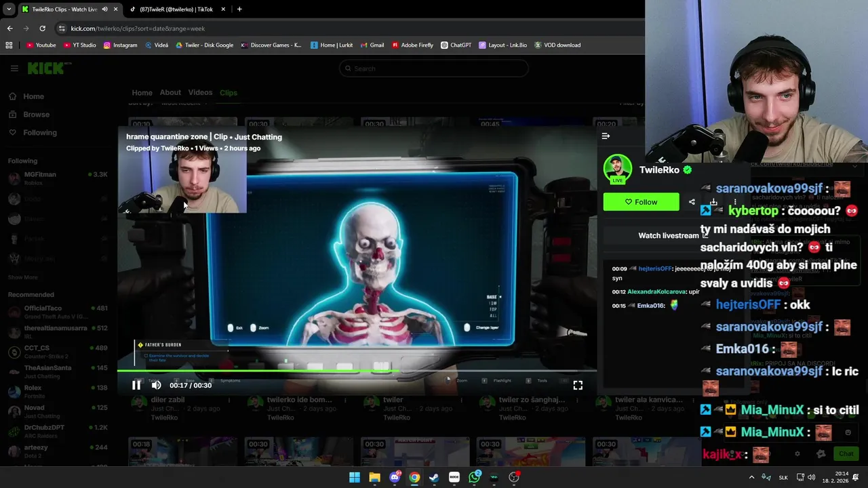The image size is (868, 488).
Task: Open TheAsianSanta recommended channel
Action: point(58,371)
